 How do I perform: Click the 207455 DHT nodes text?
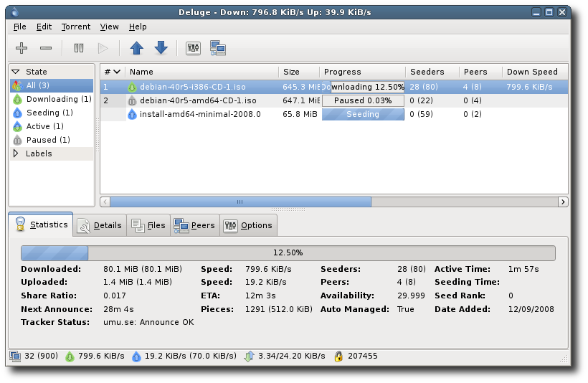[363, 356]
